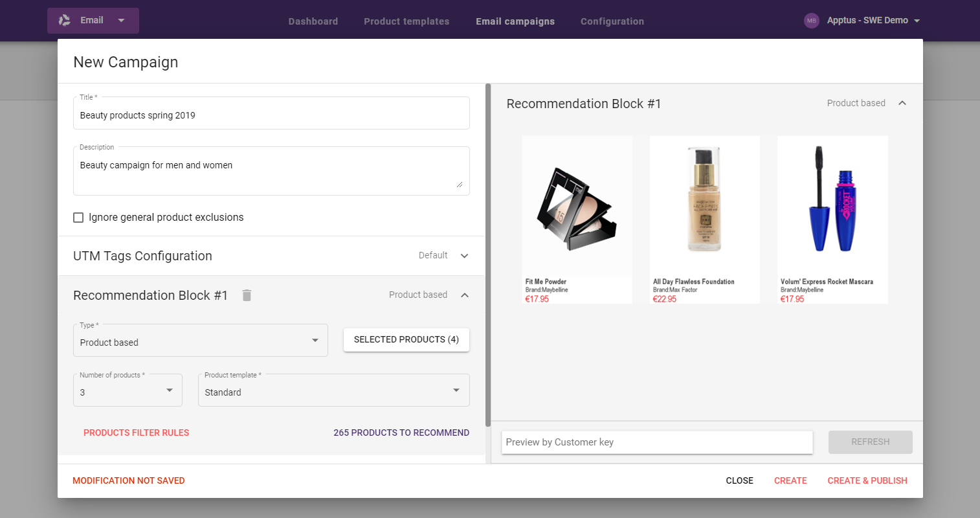The image size is (980, 518).
Task: Click the Selected Products (4) button
Action: coord(406,339)
